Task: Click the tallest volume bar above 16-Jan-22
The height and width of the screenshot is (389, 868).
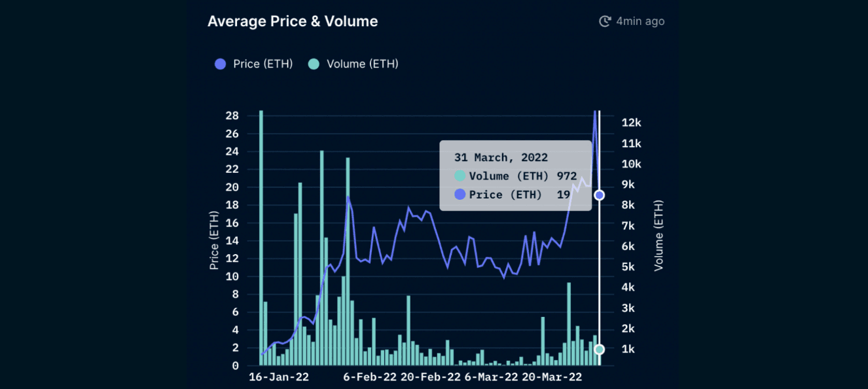Action: click(x=261, y=236)
